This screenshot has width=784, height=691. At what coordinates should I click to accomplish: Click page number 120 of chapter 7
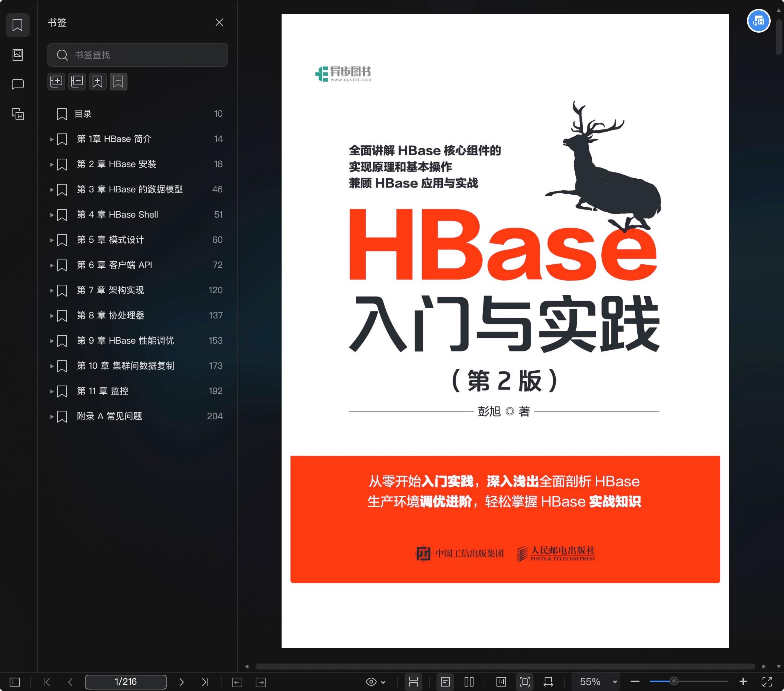(x=215, y=290)
